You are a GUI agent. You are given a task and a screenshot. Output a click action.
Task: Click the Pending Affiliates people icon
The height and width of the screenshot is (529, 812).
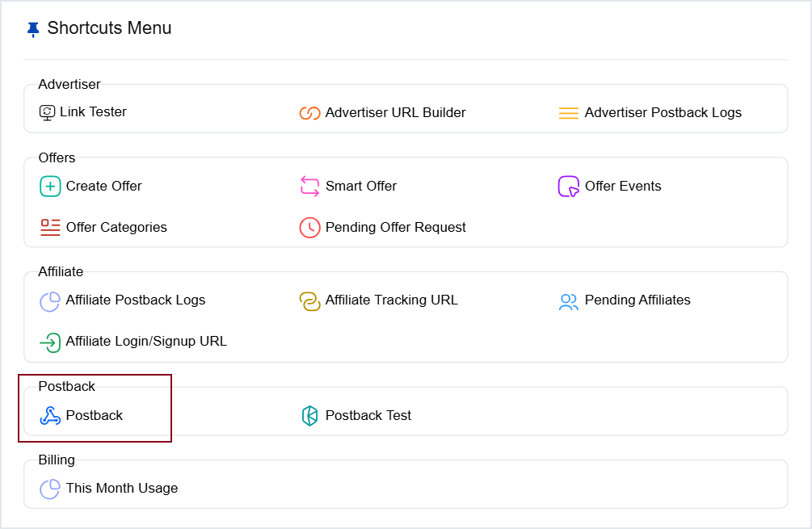coord(569,302)
